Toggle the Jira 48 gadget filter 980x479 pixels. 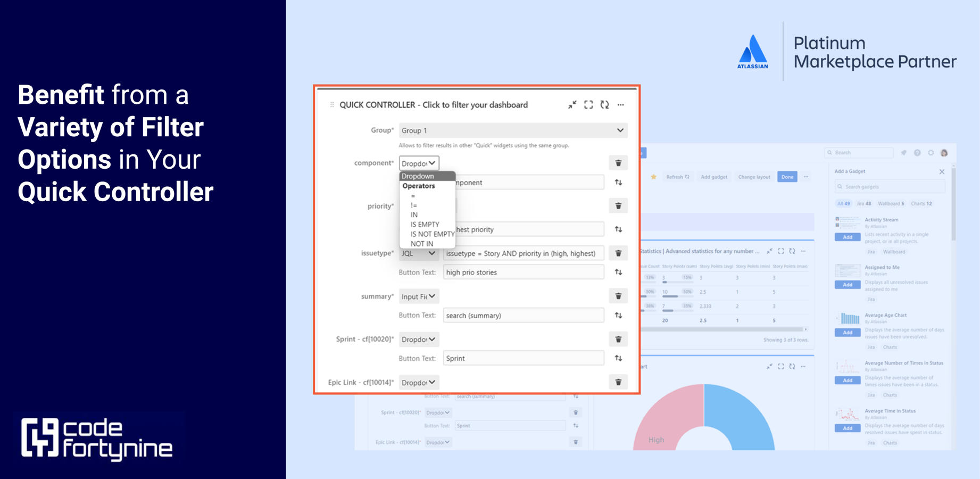(864, 203)
